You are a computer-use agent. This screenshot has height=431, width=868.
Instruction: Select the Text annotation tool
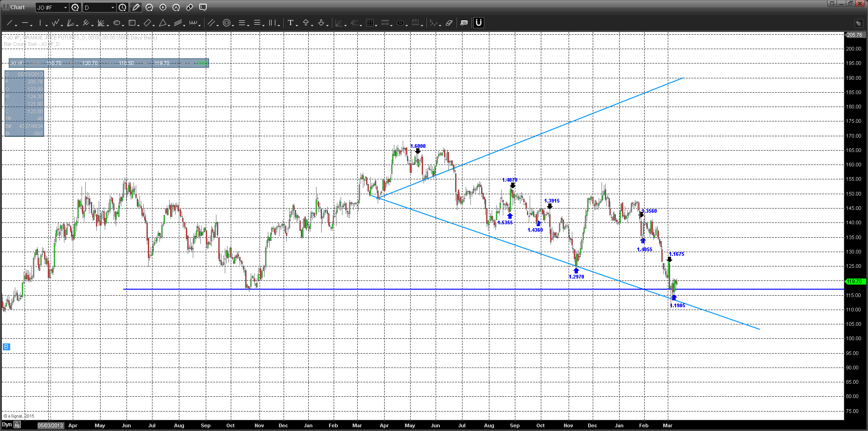click(x=291, y=23)
